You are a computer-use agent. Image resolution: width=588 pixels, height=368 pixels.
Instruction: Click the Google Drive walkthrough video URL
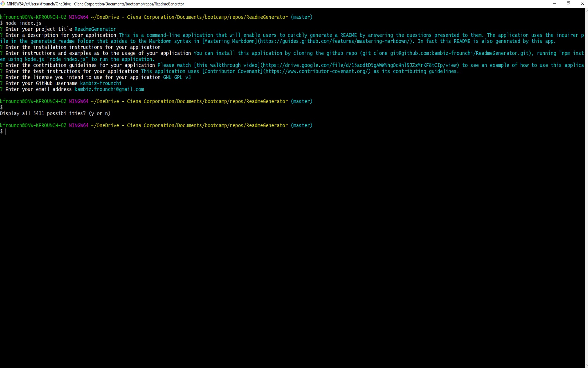pyautogui.click(x=360, y=65)
